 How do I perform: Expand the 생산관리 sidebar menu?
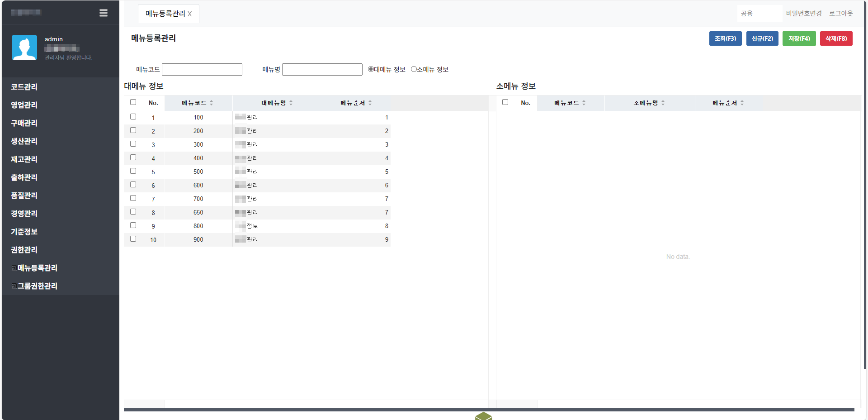[24, 141]
